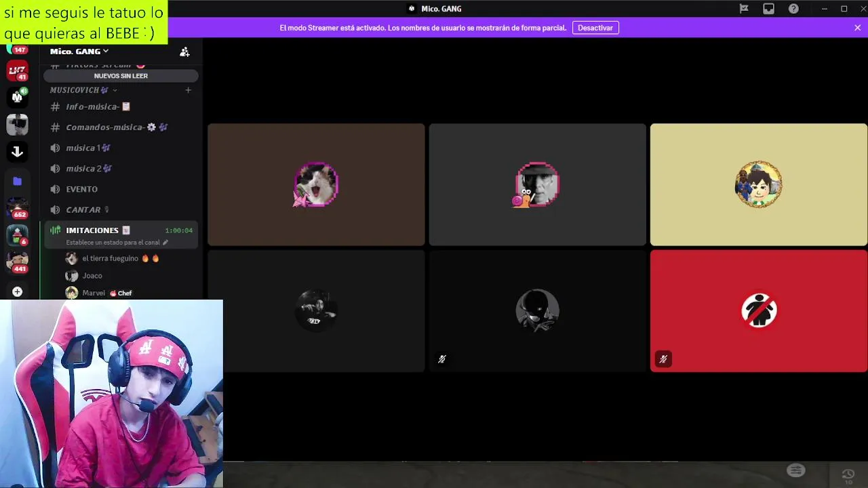Viewport: 868px width, 488px height.
Task: Click muted microphone icon on masked avatar tile
Action: [441, 359]
